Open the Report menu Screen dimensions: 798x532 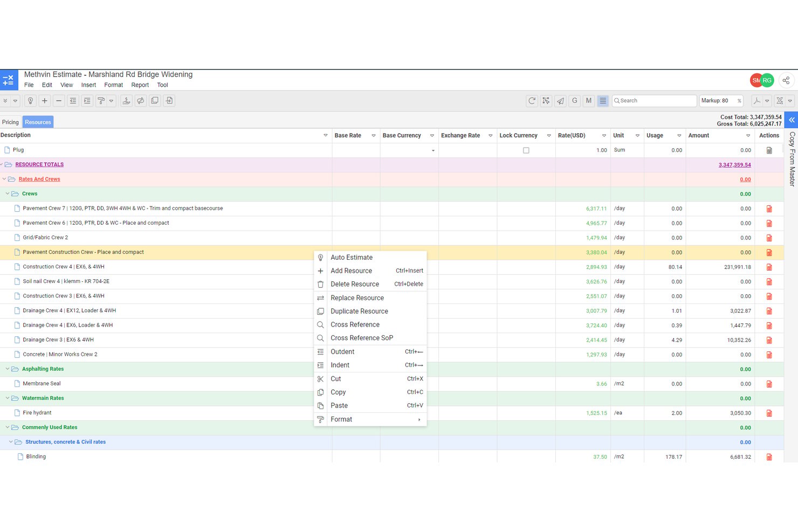pos(140,85)
